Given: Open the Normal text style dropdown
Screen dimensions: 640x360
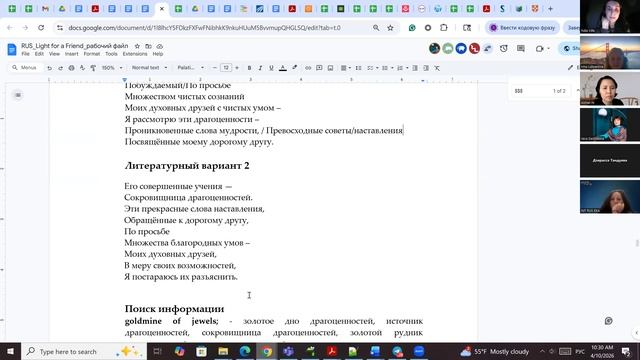Looking at the screenshot, I should [149, 68].
